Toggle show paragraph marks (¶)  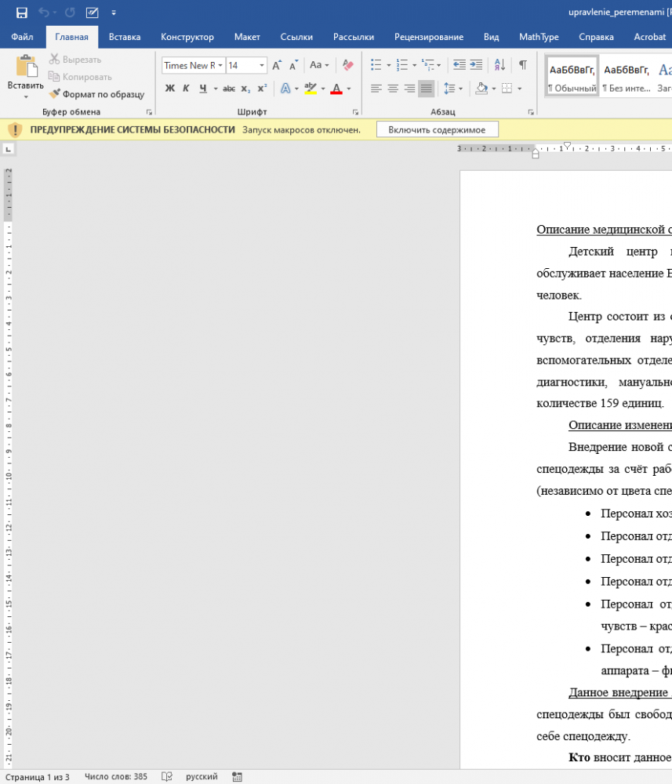[522, 64]
